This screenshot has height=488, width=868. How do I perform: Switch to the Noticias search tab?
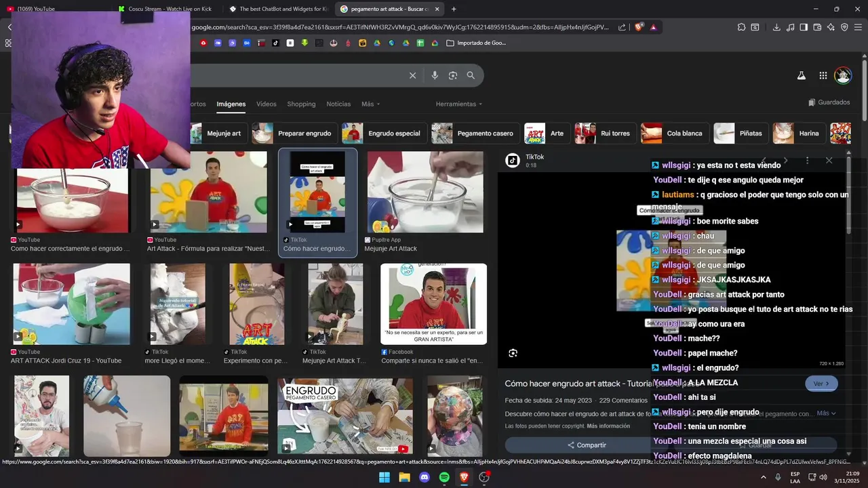[x=338, y=104]
